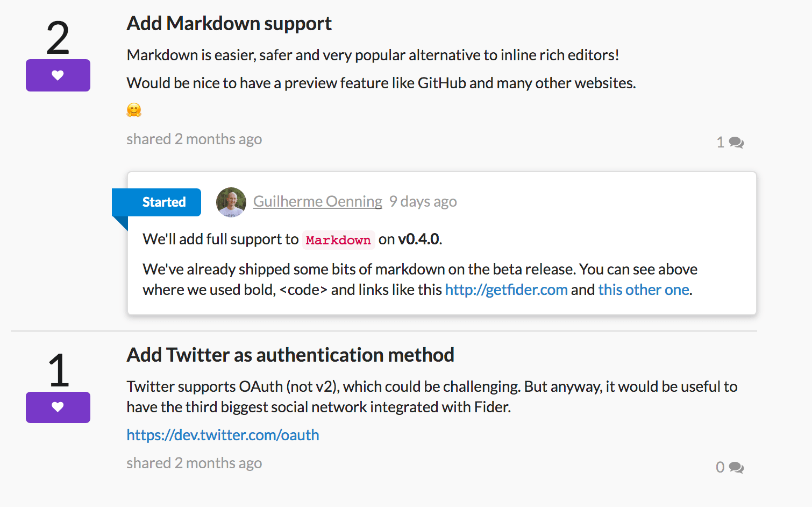Click 'shared 2 months ago' under Twitter idea
The width and height of the screenshot is (812, 507).
[x=194, y=463]
